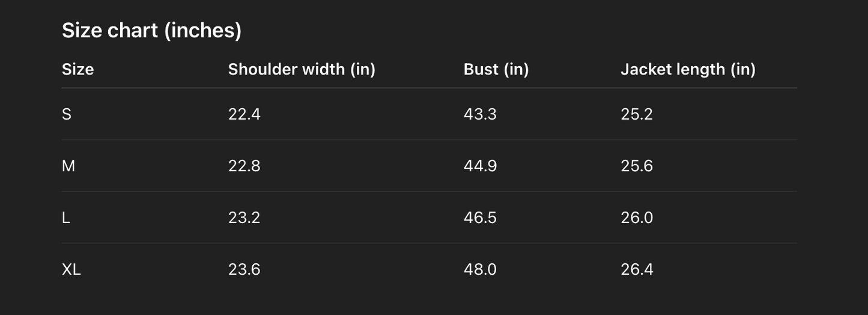Screen dimensions: 868x315
Task: Select the XL bust value 48.0
Action: (x=480, y=269)
